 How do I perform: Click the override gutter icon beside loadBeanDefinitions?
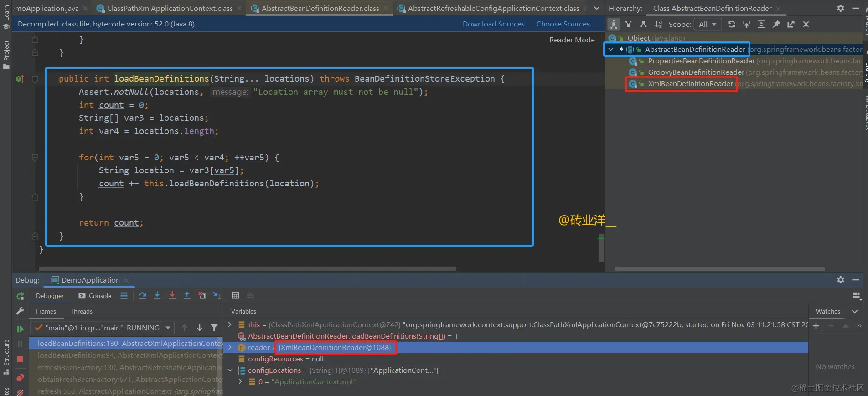coord(20,79)
